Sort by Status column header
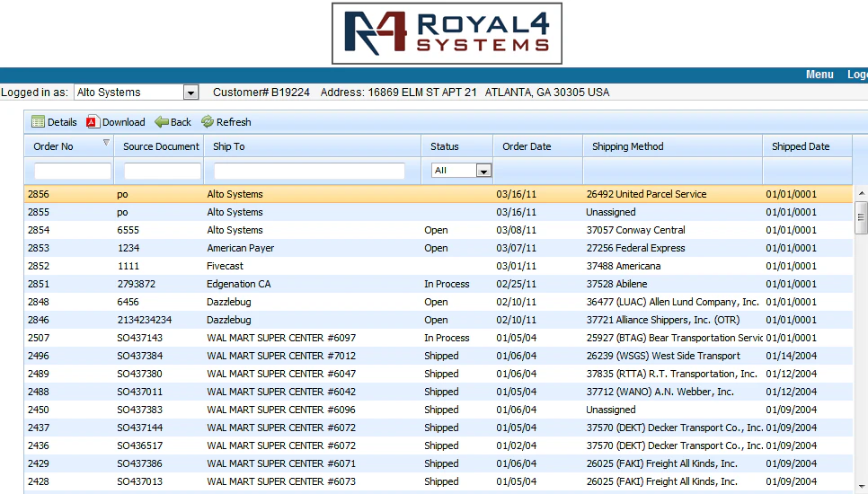The height and width of the screenshot is (494, 868). tap(457, 146)
